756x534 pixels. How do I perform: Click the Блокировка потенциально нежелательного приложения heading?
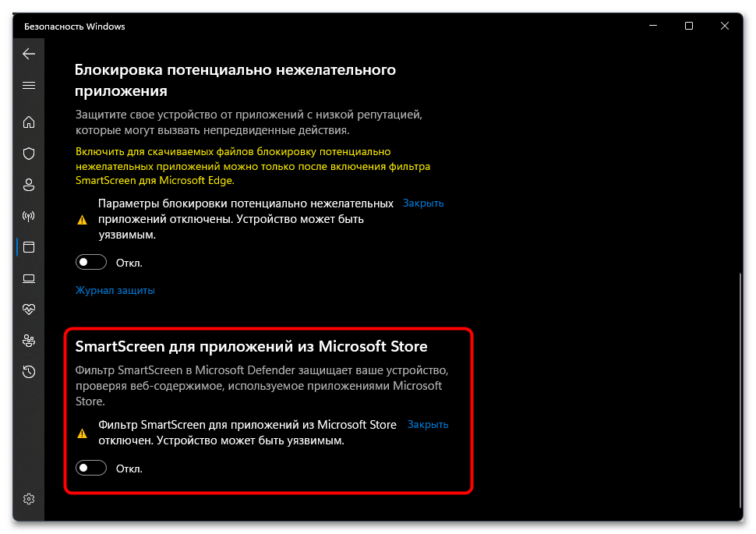pyautogui.click(x=235, y=80)
